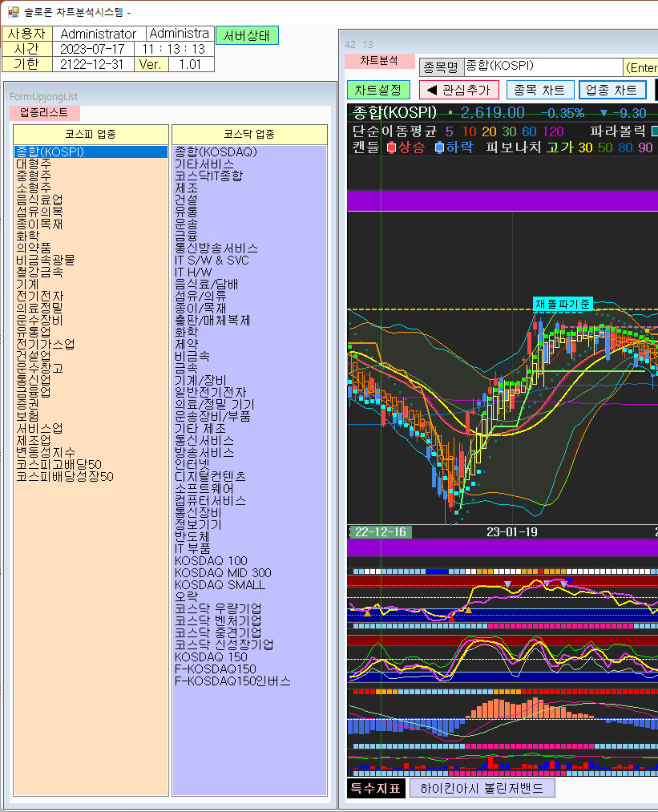This screenshot has height=812, width=658.
Task: Open 차트설정 chart settings
Action: click(378, 90)
